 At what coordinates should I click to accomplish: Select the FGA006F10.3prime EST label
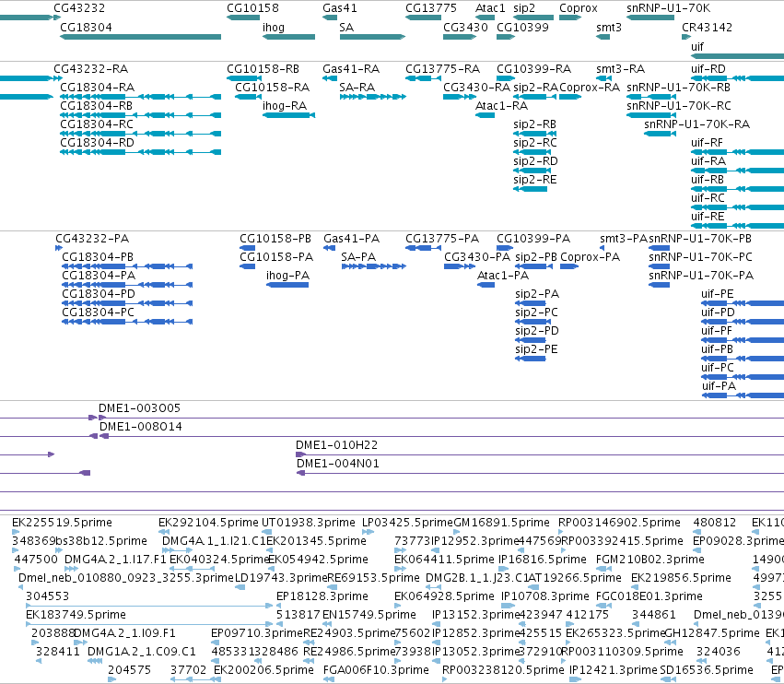click(x=376, y=670)
